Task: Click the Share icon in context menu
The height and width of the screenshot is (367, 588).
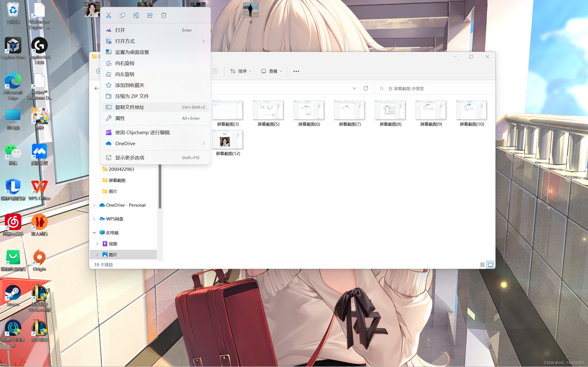Action: pos(150,16)
